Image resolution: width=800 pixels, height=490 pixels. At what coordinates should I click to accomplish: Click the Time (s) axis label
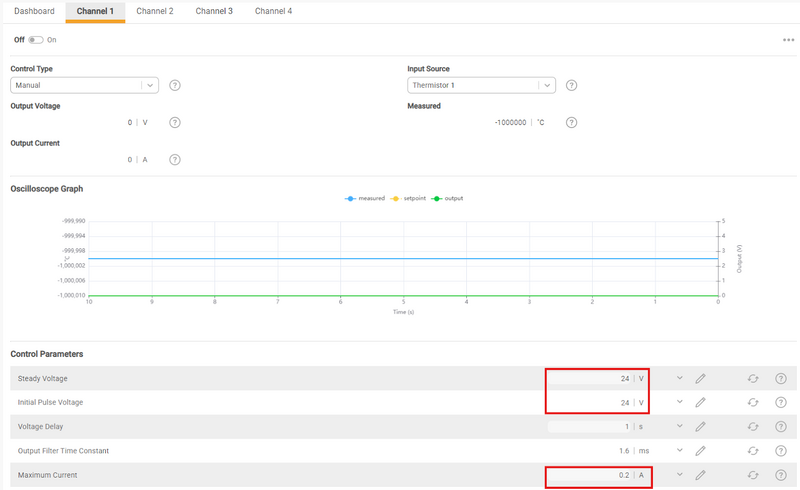pyautogui.click(x=403, y=312)
